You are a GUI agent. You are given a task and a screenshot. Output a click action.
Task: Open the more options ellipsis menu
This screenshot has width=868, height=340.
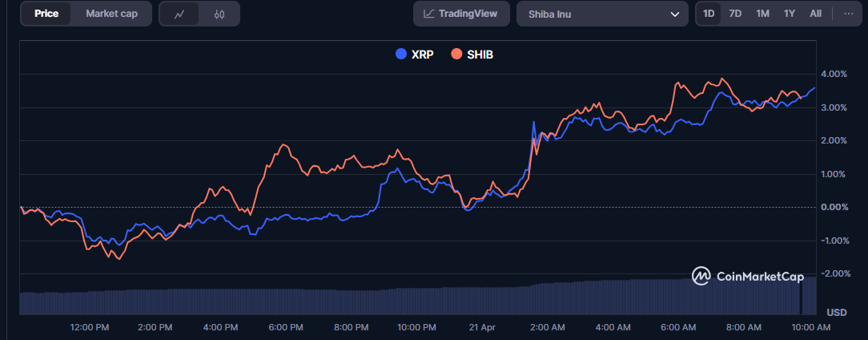(848, 14)
